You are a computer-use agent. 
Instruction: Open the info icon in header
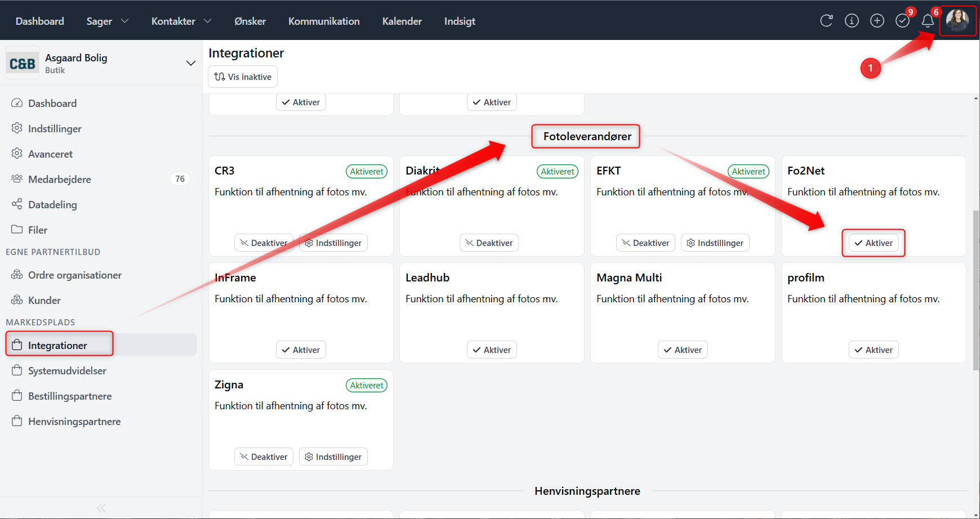pos(852,21)
